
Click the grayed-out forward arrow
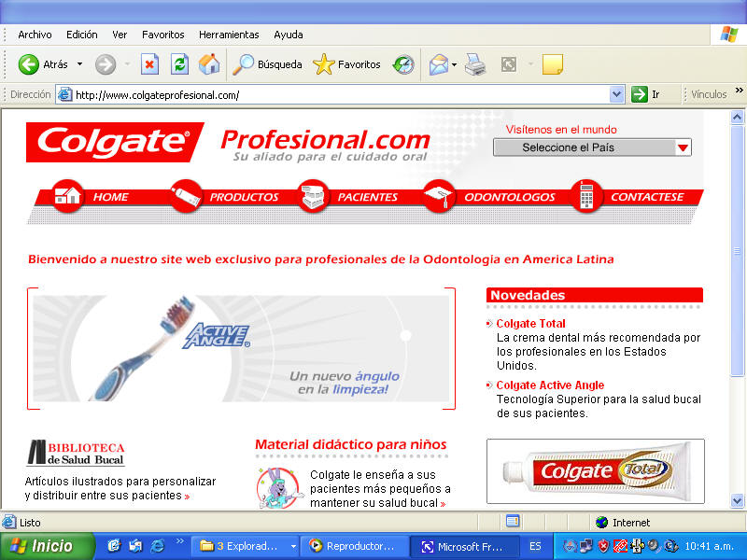pyautogui.click(x=106, y=64)
